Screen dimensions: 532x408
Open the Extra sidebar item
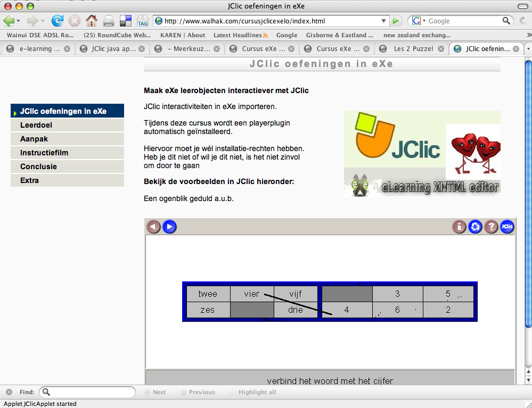pyautogui.click(x=67, y=180)
